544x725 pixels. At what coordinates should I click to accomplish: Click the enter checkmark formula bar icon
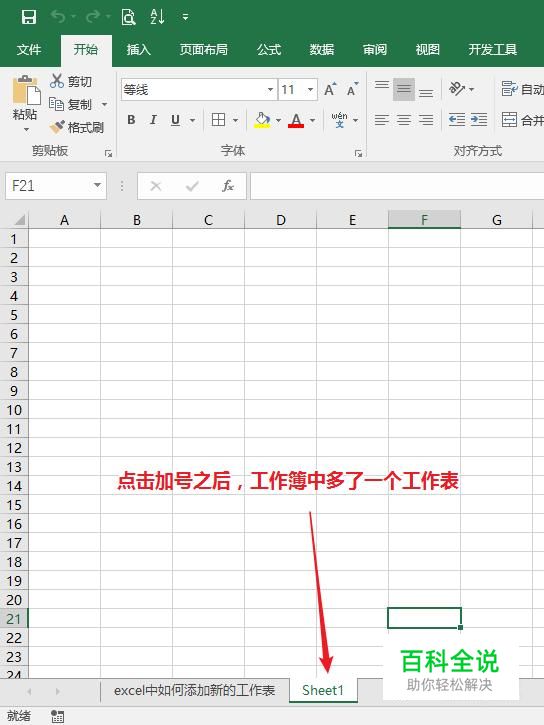coord(192,186)
